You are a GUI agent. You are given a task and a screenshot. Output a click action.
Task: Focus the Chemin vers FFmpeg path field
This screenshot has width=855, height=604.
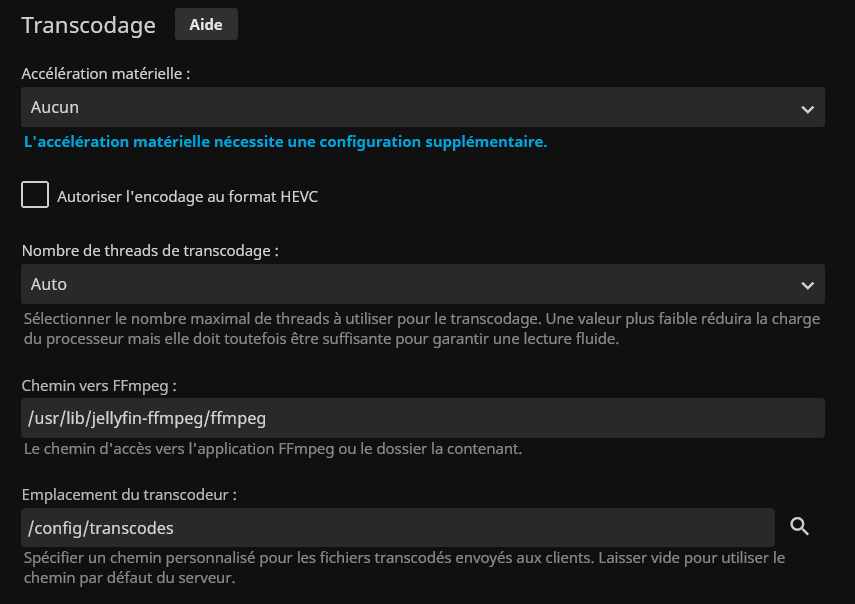(x=422, y=417)
